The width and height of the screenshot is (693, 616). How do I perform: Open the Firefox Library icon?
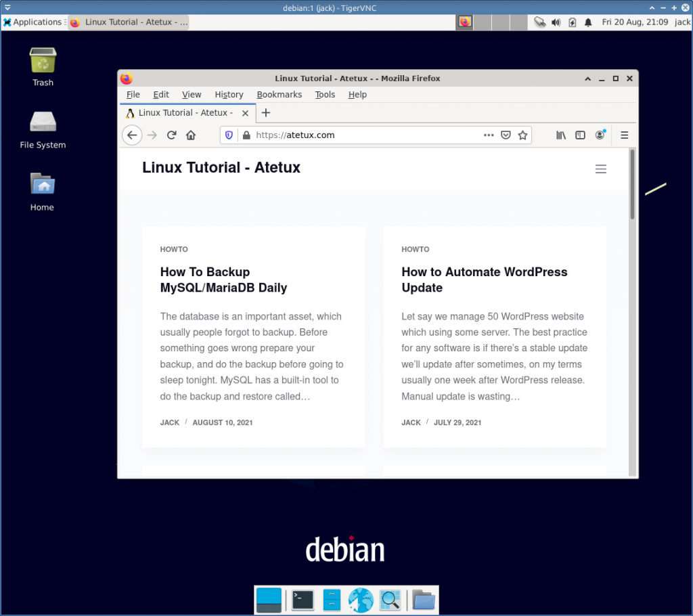tap(561, 135)
